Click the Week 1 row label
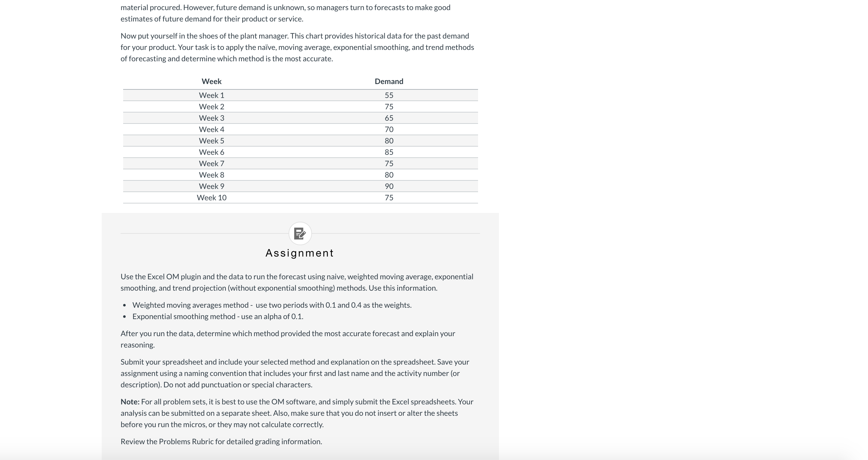 (x=212, y=95)
